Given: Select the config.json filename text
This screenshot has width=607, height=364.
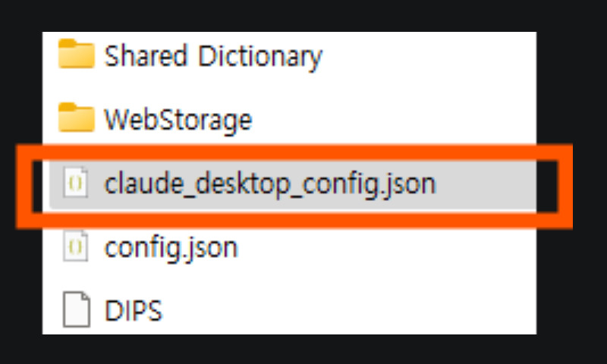Looking at the screenshot, I should click(171, 247).
